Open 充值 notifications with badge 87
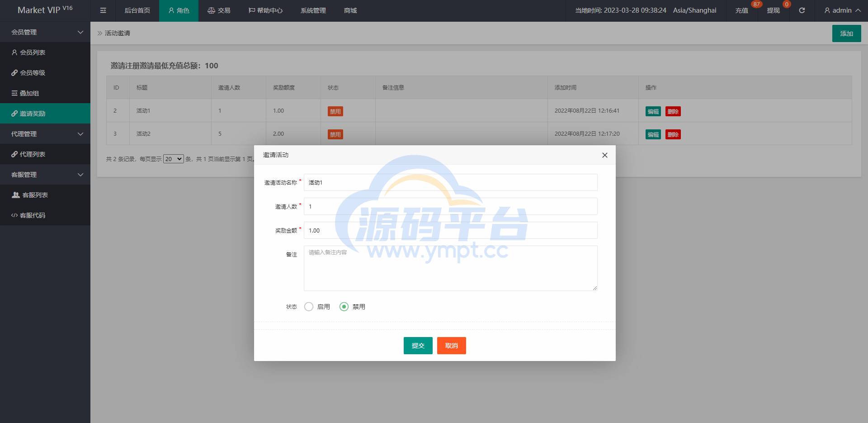868x423 pixels. pos(742,10)
